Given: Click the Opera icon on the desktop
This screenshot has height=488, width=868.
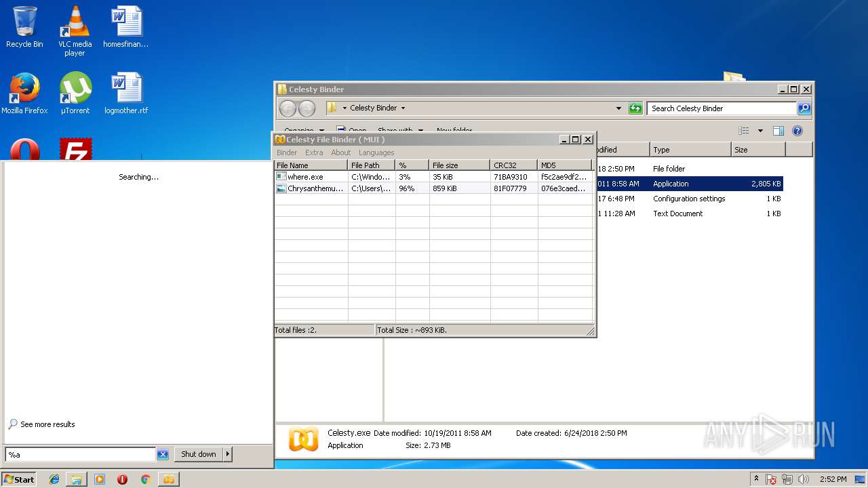Looking at the screenshot, I should point(24,149).
